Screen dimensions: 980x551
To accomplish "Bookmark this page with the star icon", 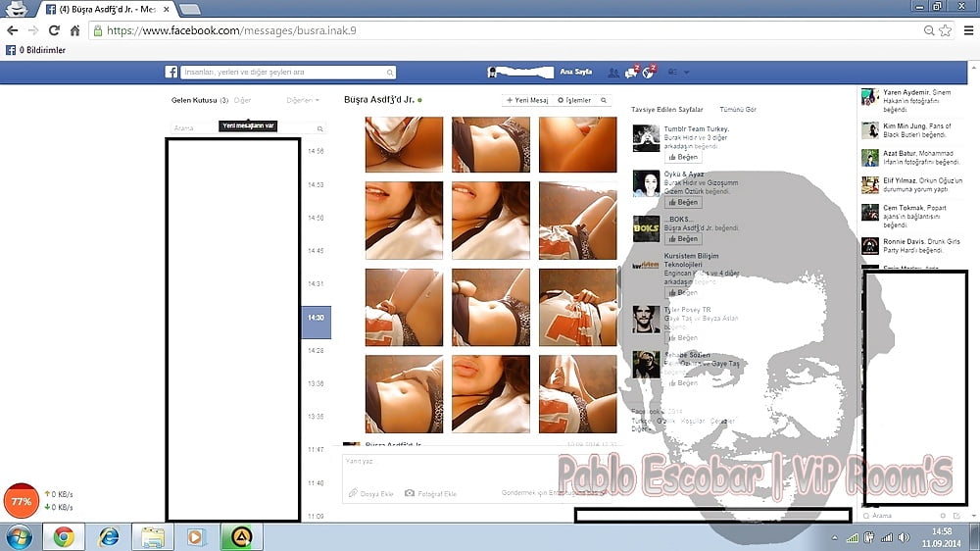I will coord(946,30).
